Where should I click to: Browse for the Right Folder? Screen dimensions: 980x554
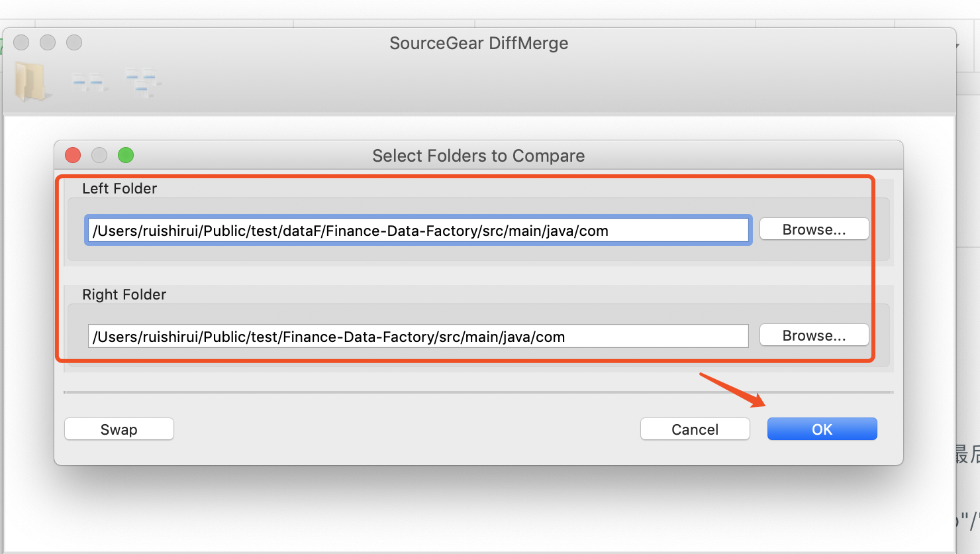[814, 335]
